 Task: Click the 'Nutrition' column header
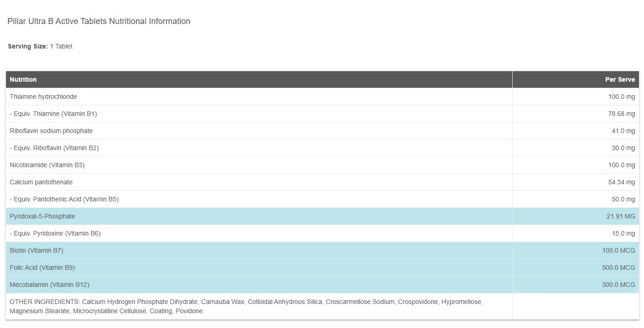[x=23, y=79]
